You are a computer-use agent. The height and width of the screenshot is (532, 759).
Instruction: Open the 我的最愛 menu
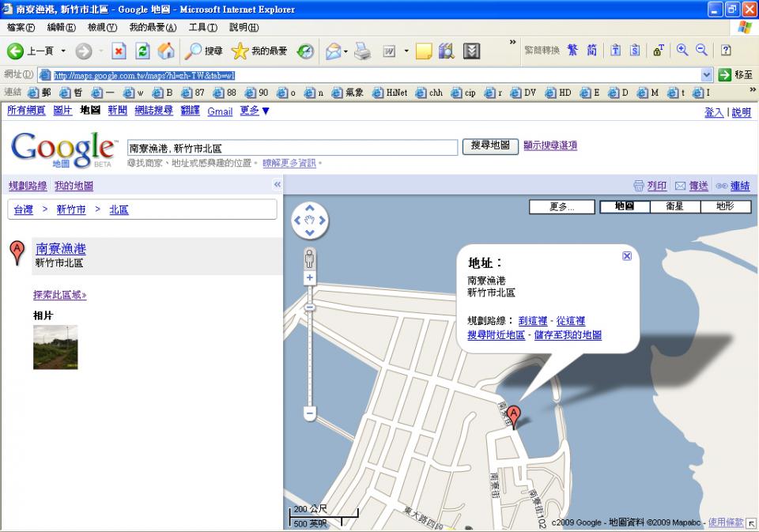(153, 28)
